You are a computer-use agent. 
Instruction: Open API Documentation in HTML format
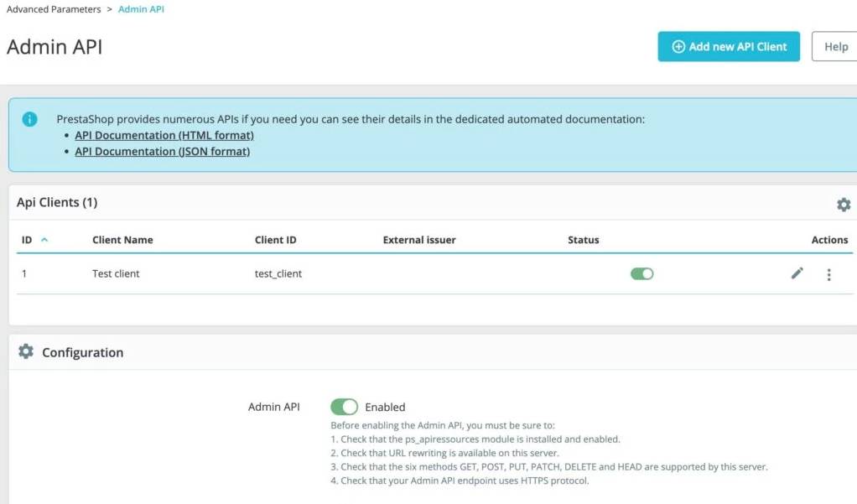pos(164,135)
